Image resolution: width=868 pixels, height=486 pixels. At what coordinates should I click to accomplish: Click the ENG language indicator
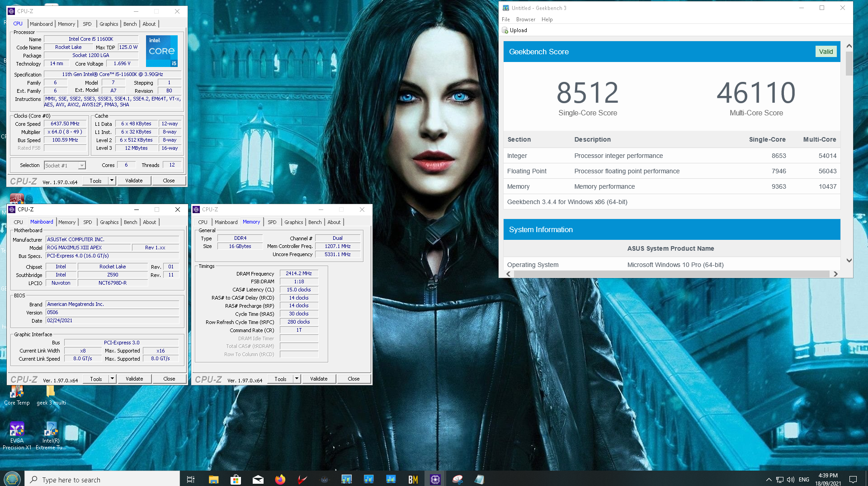(x=804, y=480)
